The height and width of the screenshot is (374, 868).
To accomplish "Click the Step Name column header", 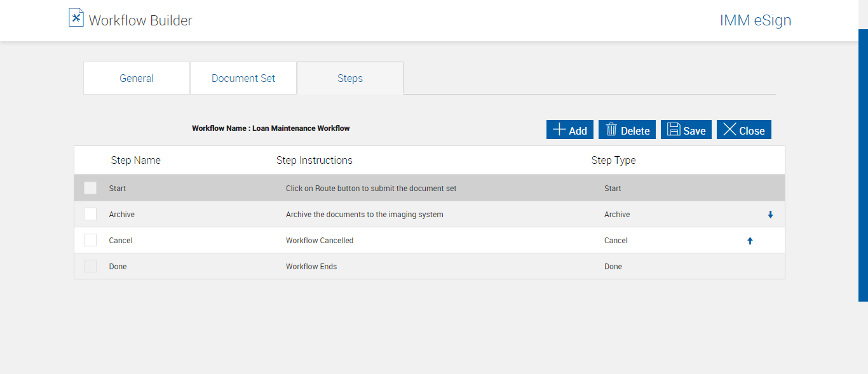I will (135, 160).
